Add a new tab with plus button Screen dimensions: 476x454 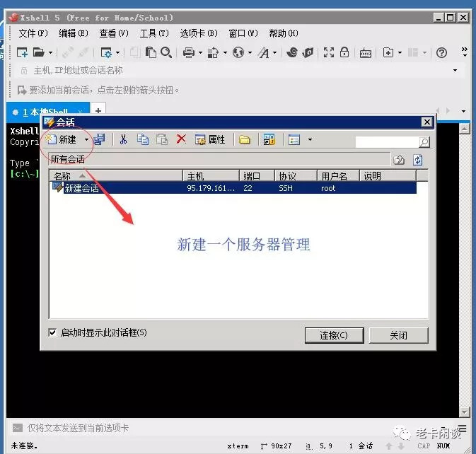pyautogui.click(x=98, y=111)
